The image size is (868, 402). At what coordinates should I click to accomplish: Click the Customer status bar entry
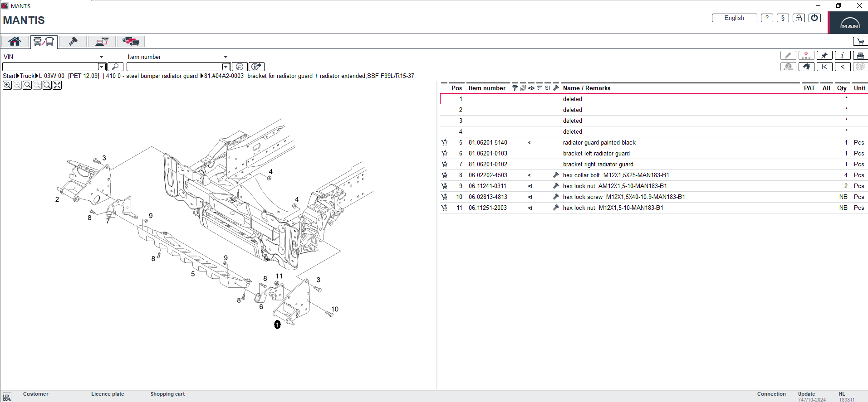point(36,394)
